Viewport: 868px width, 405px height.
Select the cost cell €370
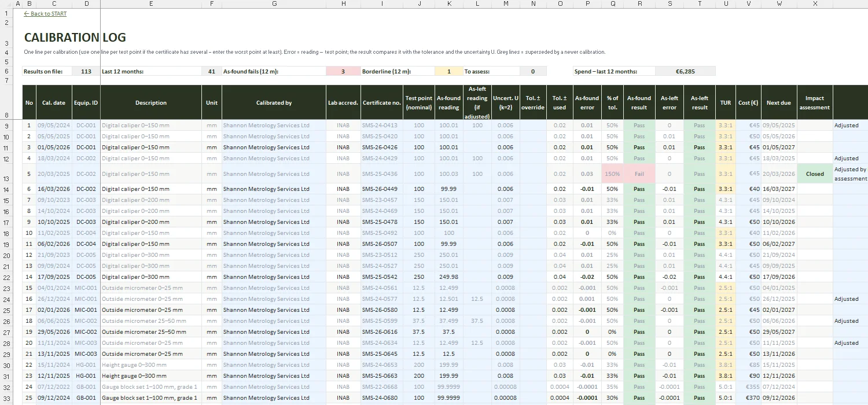(x=748, y=397)
